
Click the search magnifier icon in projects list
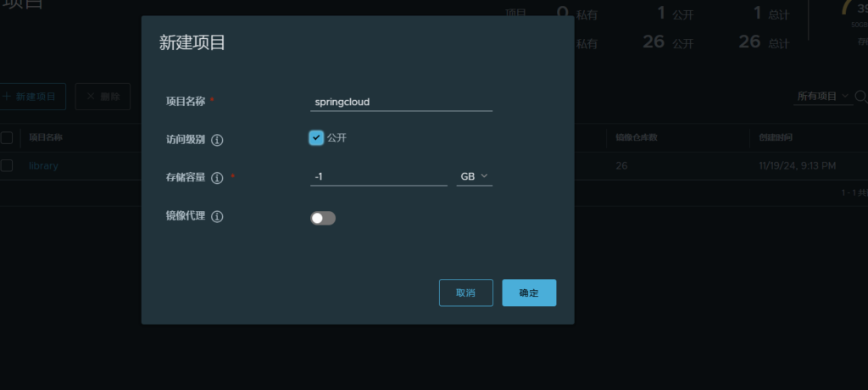pyautogui.click(x=861, y=97)
